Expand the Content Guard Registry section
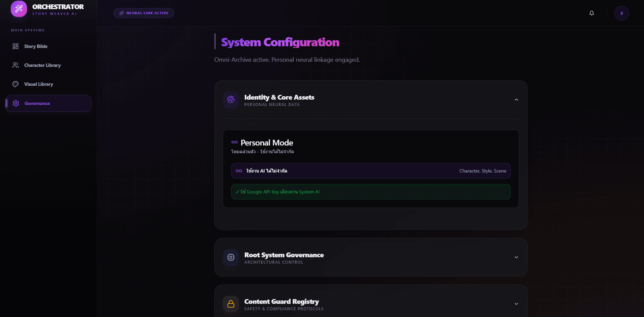Image resolution: width=644 pixels, height=317 pixels. click(516, 304)
